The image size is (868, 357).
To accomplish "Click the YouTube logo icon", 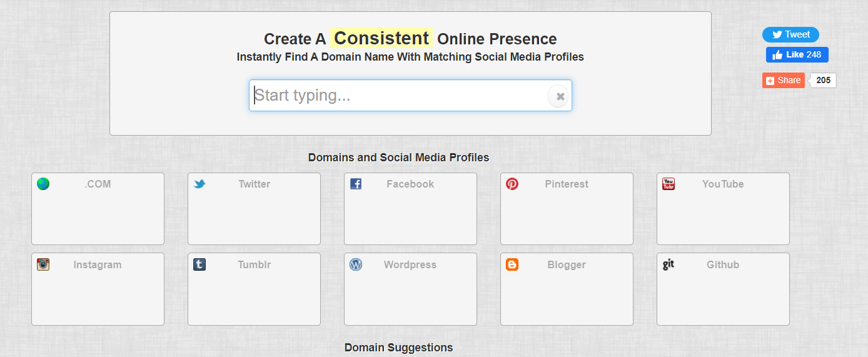I will 669,184.
